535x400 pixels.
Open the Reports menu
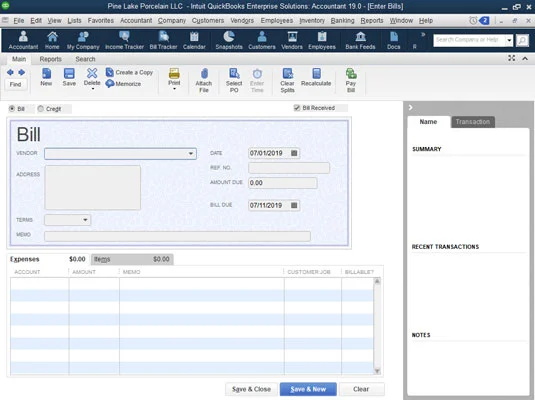point(372,20)
